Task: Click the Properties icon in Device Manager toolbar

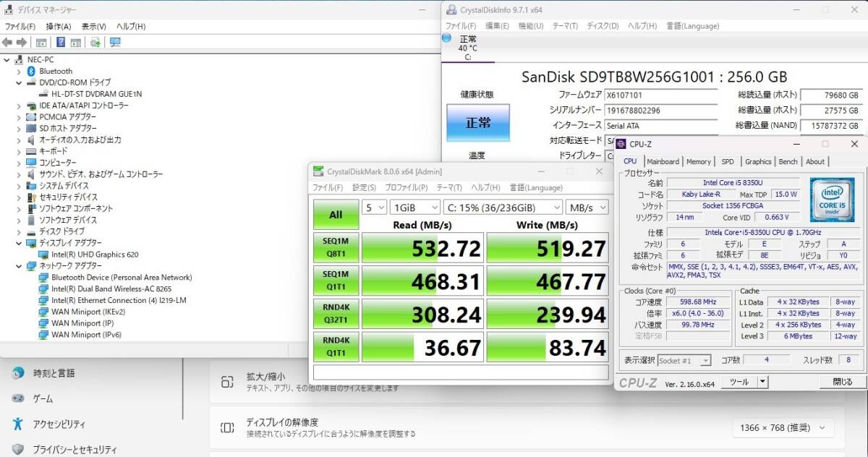Action: tap(75, 42)
